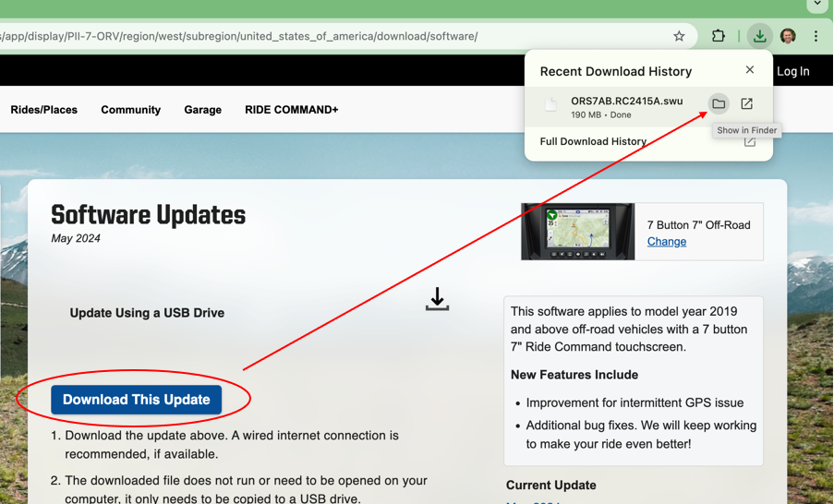The height and width of the screenshot is (504, 834).
Task: Click the download arrow icon above the update section
Action: [x=437, y=299]
